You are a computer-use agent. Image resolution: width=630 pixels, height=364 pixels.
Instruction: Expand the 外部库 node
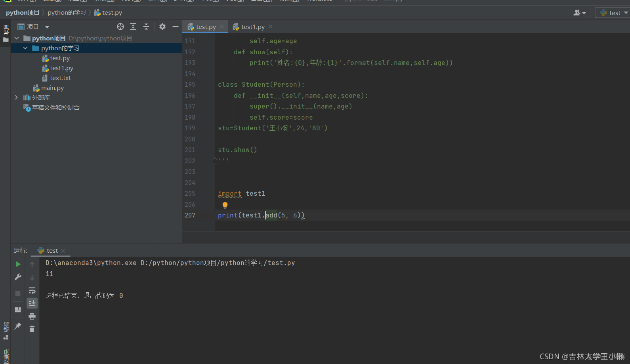click(16, 97)
